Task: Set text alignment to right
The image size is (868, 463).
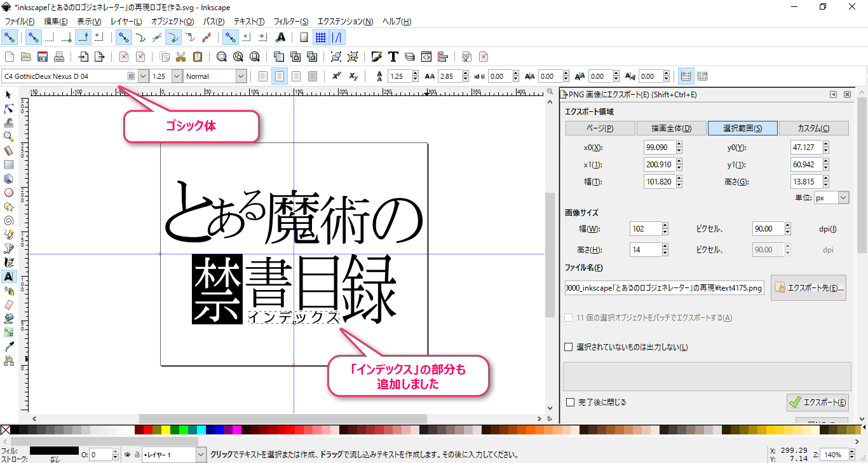Action: point(296,76)
